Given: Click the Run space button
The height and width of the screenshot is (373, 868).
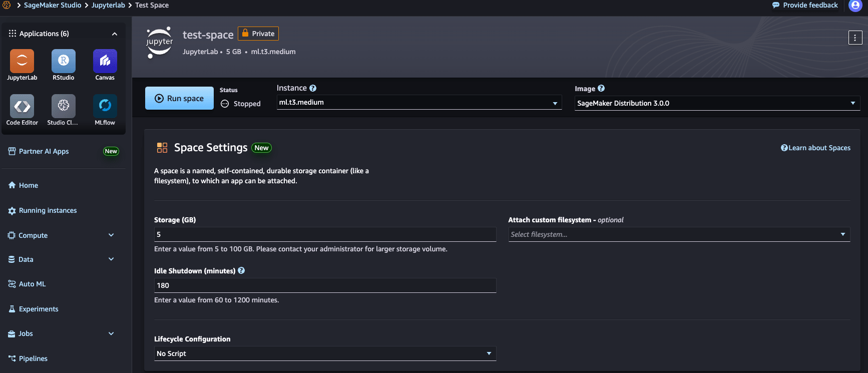Looking at the screenshot, I should pos(179,98).
